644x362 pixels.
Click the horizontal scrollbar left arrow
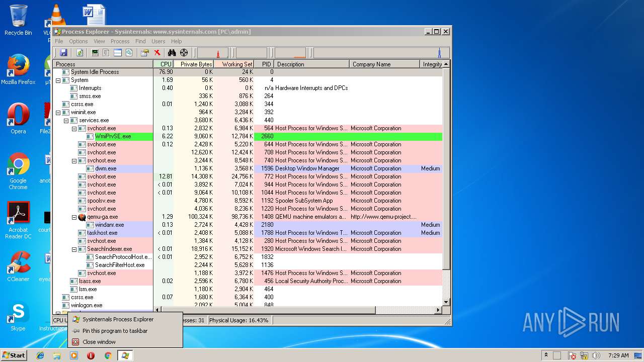(x=157, y=310)
